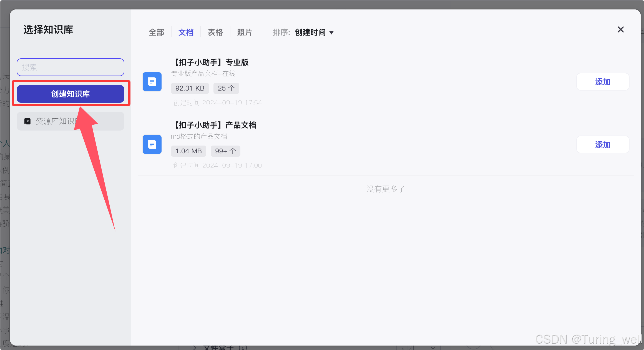Viewport: 644px width, 350px height.
Task: Click the 创建知识库 button
Action: click(x=71, y=94)
